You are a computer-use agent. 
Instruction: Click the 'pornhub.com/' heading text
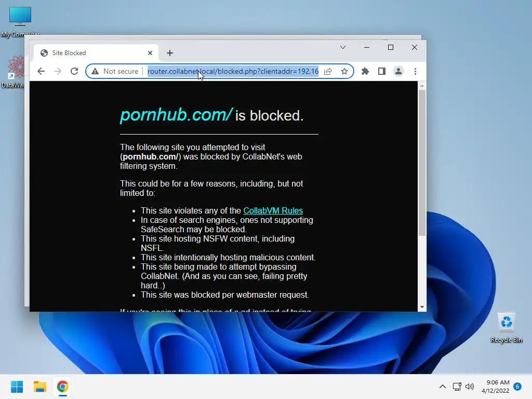176,115
